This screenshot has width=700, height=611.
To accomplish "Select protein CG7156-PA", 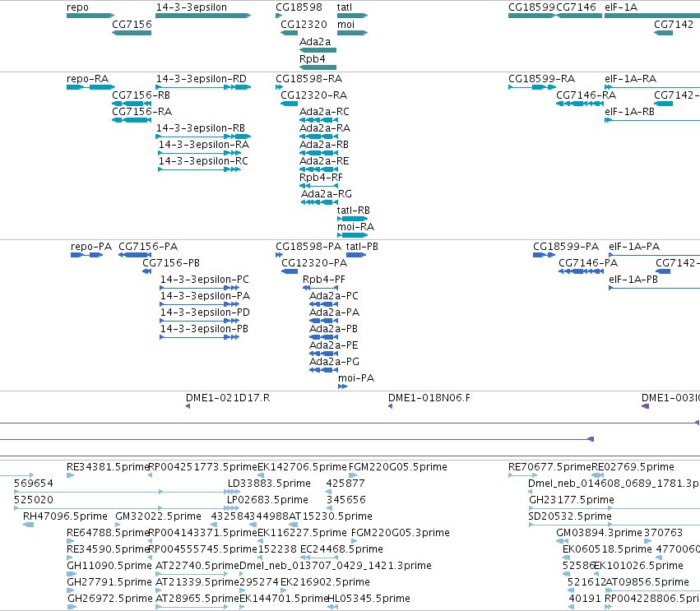I will click(135, 255).
